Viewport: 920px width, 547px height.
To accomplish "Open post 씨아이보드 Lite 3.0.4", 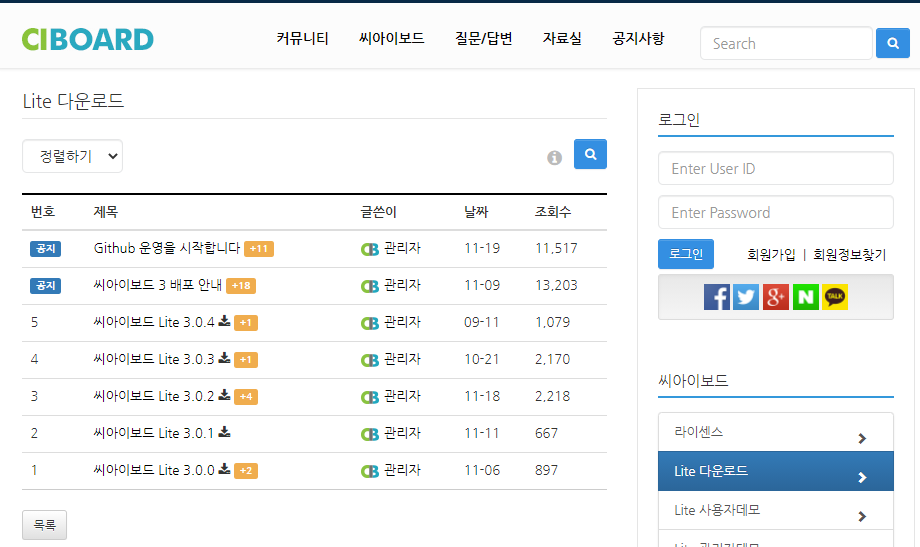I will pyautogui.click(x=154, y=322).
